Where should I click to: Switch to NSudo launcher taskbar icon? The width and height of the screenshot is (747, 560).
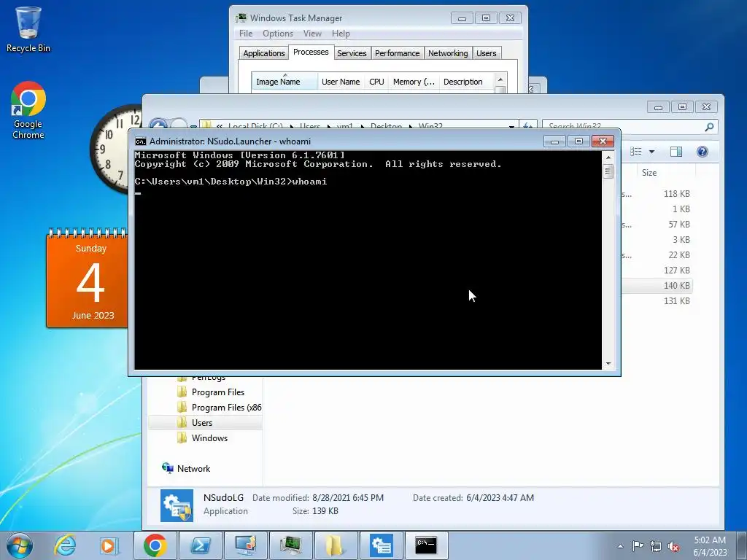point(381,545)
